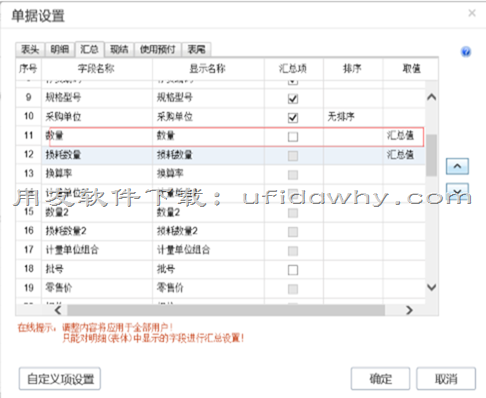Select the 汇总 tab
Viewport: 486px width, 398px height.
pyautogui.click(x=90, y=49)
